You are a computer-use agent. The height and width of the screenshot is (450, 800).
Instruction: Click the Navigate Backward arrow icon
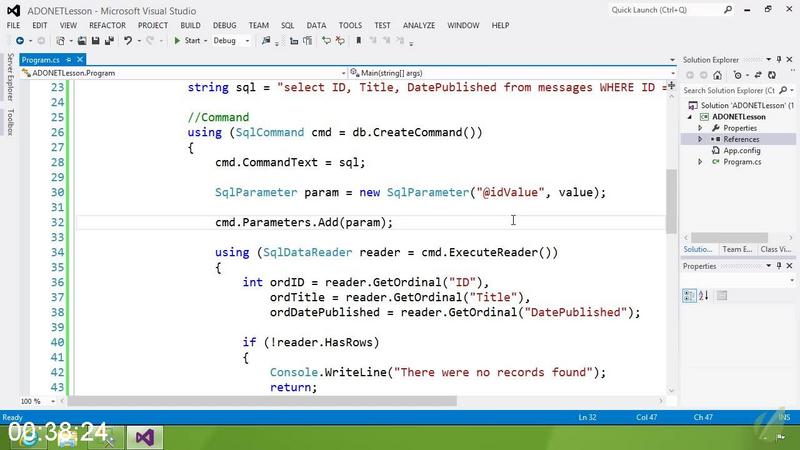pyautogui.click(x=20, y=40)
